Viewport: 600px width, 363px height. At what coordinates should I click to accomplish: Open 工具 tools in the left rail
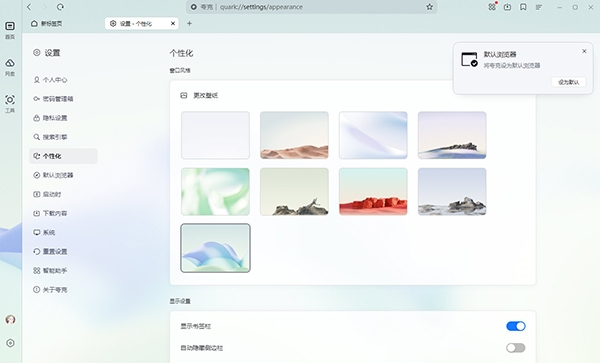click(x=10, y=104)
